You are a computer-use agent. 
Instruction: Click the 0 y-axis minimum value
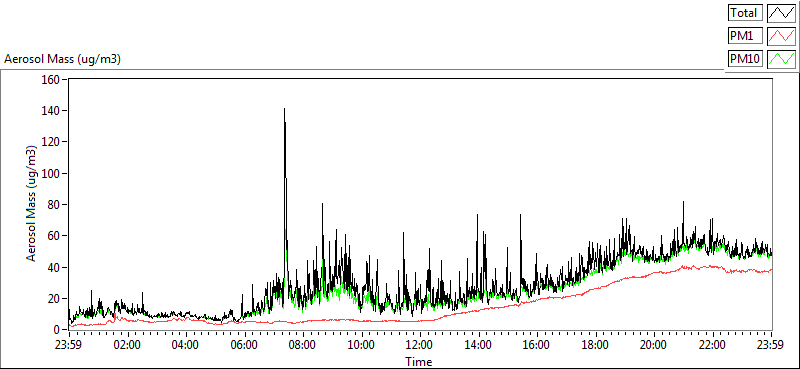click(57, 330)
